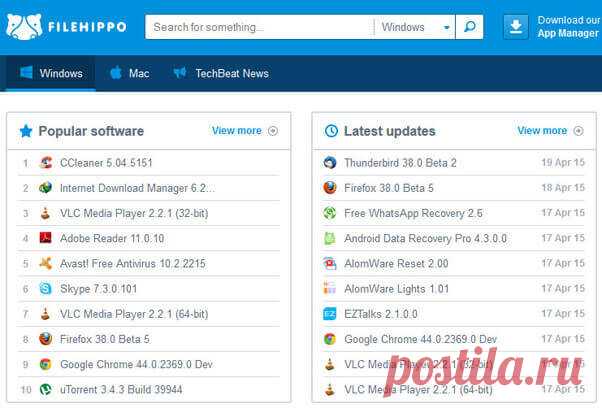The height and width of the screenshot is (408, 602).
Task: Click the Popular software heading
Action: tap(91, 131)
